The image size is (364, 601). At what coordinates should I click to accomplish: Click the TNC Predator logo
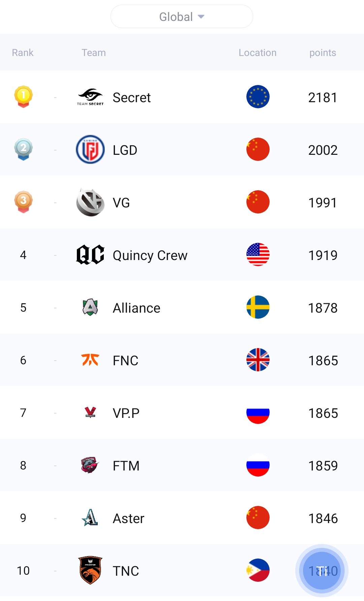coord(90,570)
